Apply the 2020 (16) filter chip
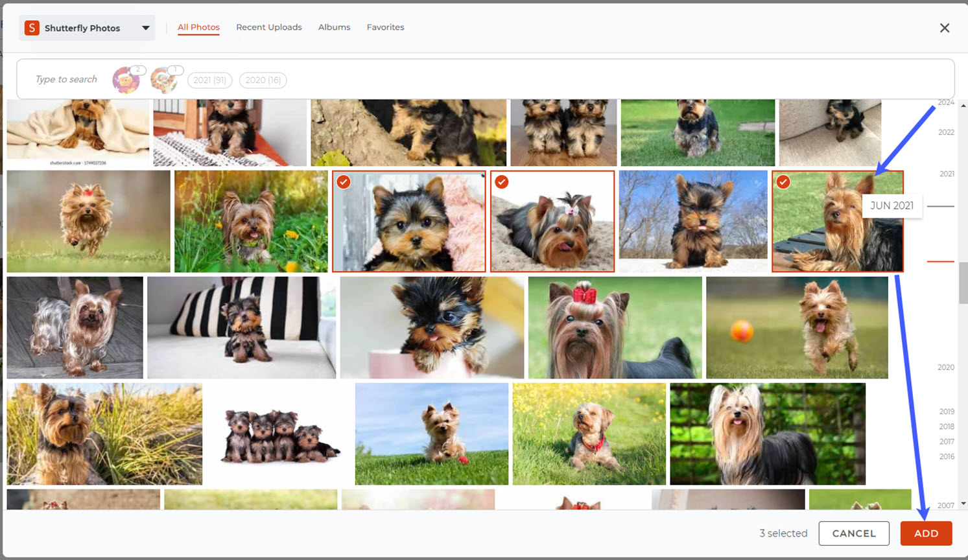The width and height of the screenshot is (968, 560). tap(263, 80)
